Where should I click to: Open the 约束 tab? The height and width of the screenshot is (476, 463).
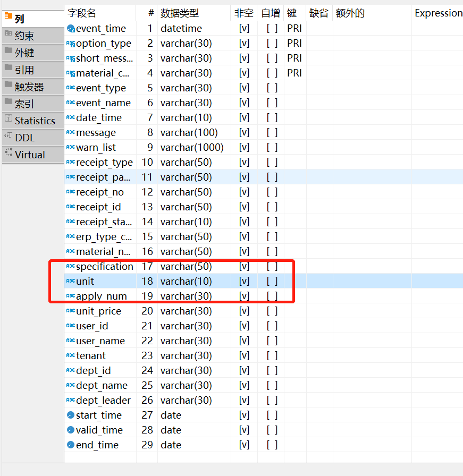coord(24,36)
